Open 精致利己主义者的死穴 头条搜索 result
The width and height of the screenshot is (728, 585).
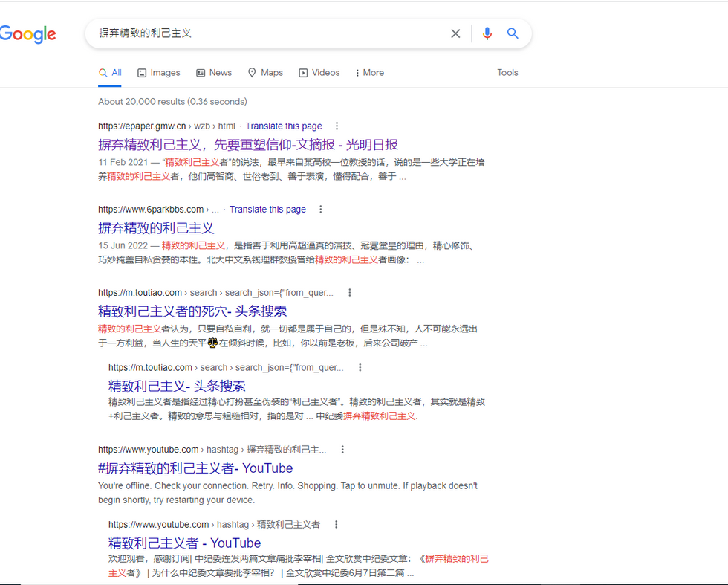pos(192,311)
